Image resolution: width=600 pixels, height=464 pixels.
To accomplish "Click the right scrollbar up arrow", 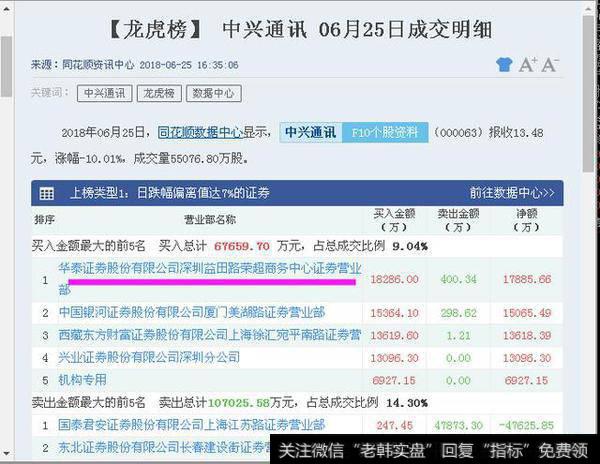I will 588,8.
